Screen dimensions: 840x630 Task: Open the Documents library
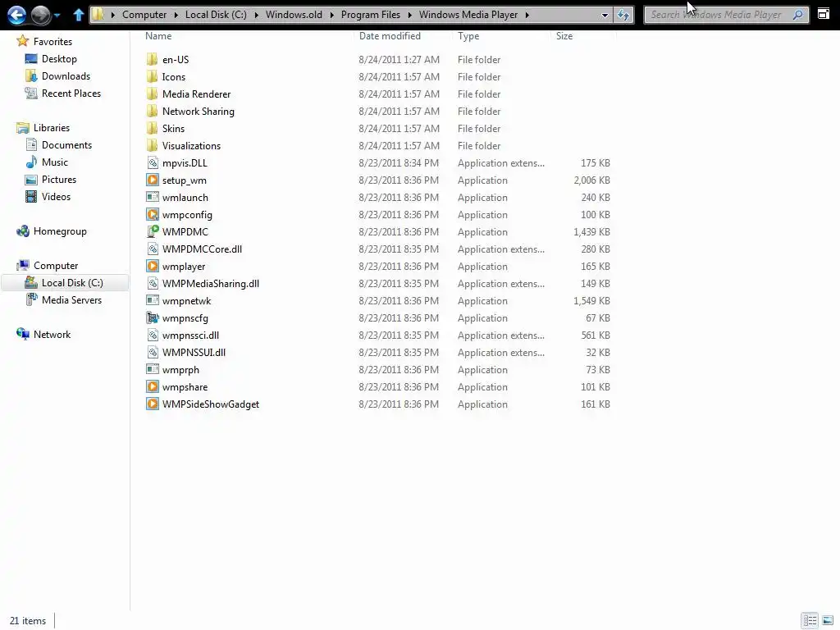click(x=66, y=145)
